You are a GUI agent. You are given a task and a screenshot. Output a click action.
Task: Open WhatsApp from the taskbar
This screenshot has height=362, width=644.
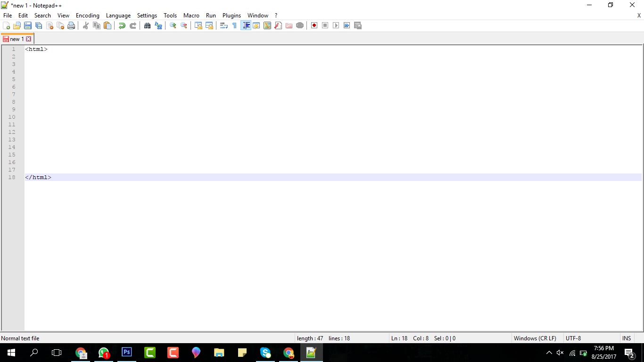coord(104,353)
